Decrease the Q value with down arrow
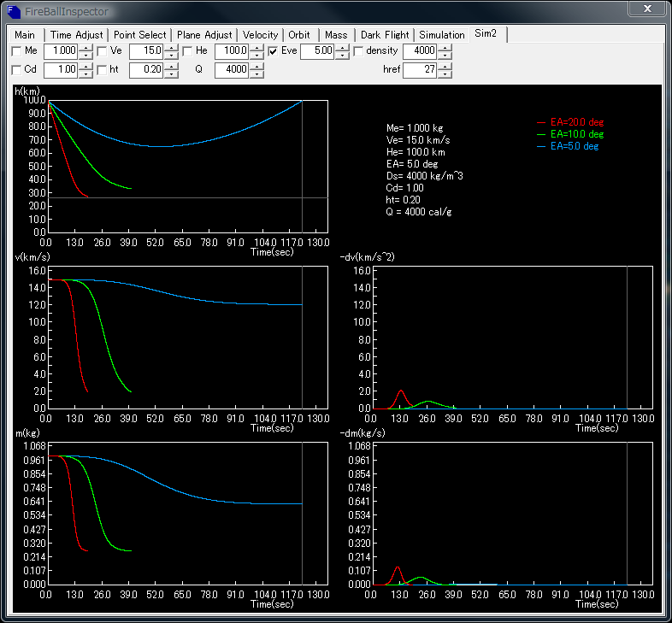The image size is (672, 623). [x=256, y=74]
